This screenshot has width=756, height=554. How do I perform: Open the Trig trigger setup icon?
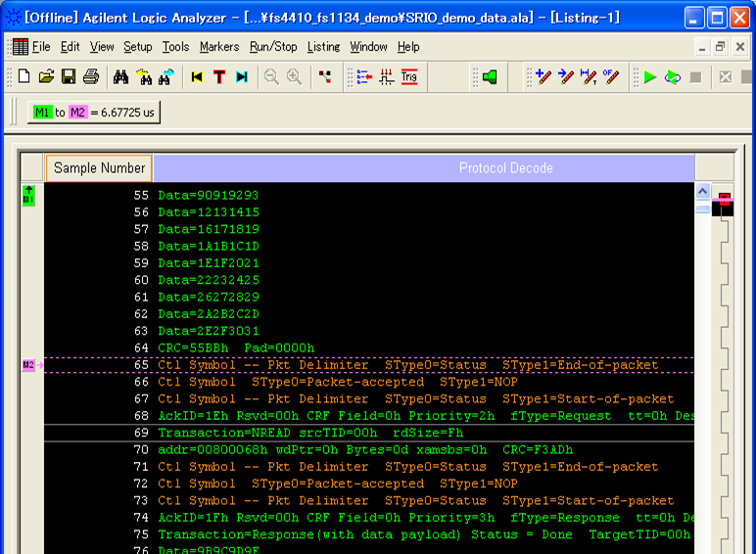tap(409, 77)
